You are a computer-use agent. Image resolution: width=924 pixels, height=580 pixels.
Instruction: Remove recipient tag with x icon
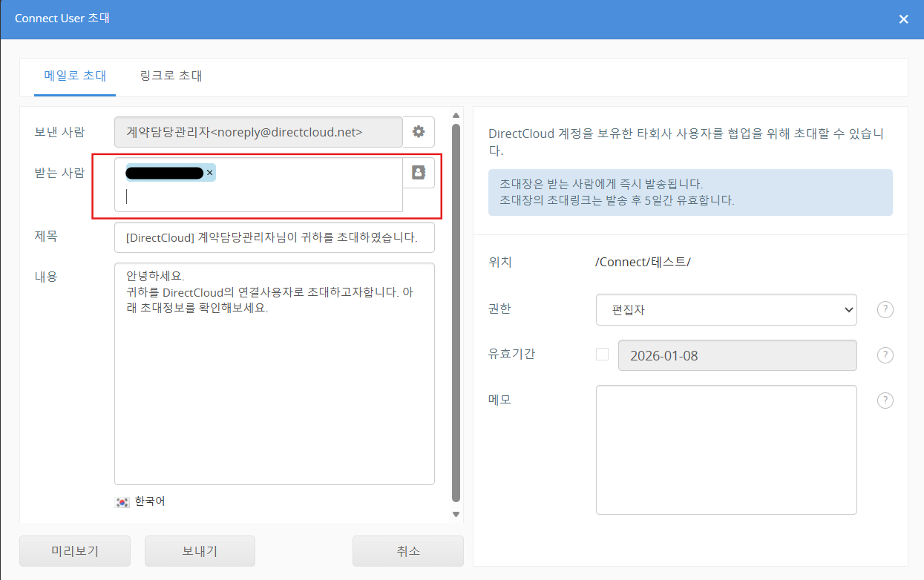tap(209, 173)
